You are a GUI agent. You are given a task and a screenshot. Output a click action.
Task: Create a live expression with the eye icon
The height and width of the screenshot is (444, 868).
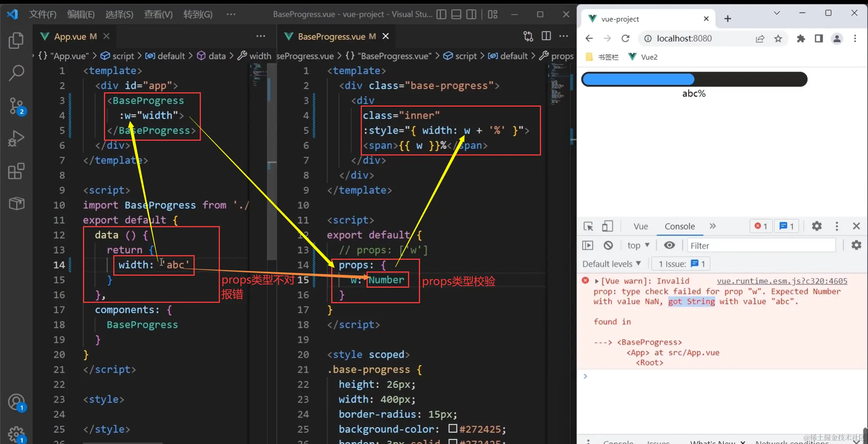(x=669, y=245)
